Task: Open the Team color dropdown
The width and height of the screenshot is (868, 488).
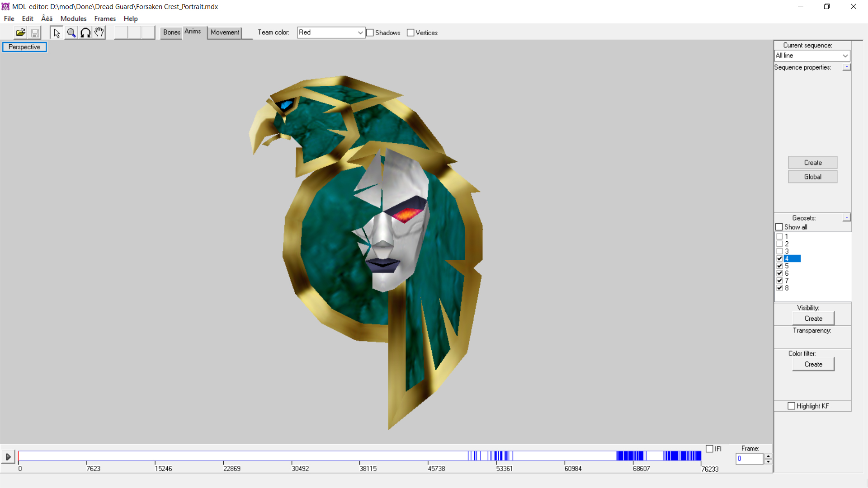Action: point(331,33)
